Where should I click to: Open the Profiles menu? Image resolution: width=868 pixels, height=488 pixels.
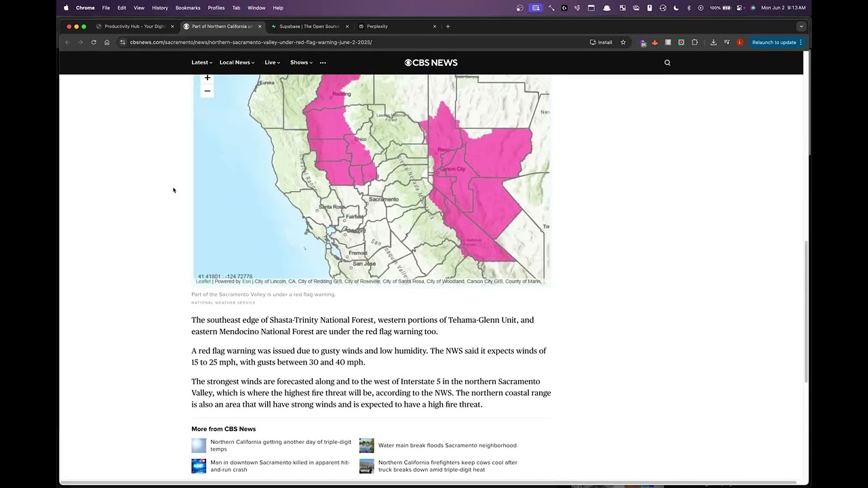pos(216,7)
